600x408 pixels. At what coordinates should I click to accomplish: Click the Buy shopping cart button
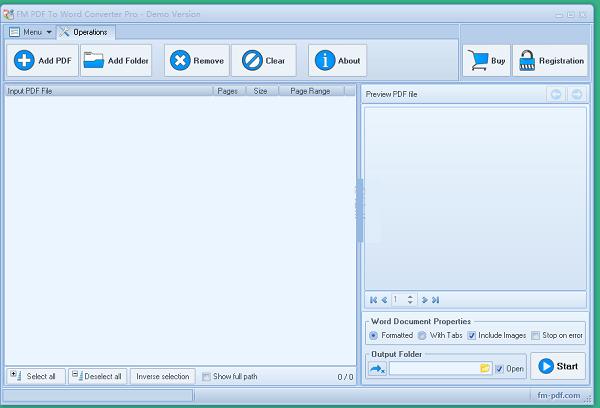pos(486,61)
